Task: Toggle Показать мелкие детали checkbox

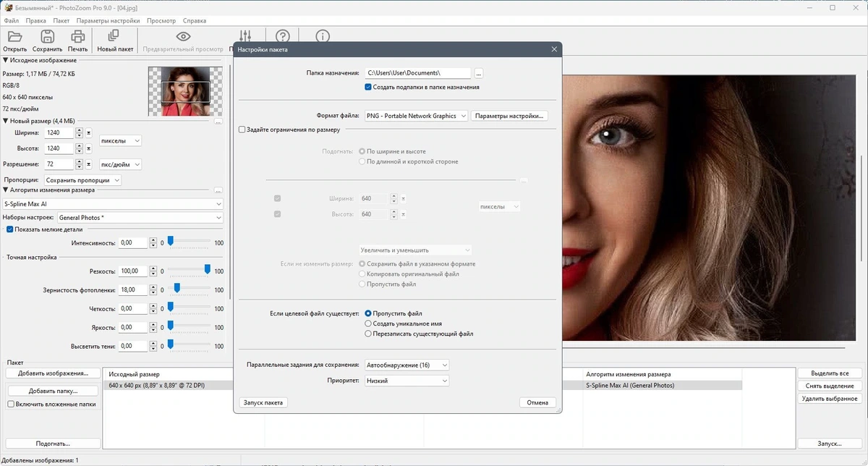Action: [10, 229]
